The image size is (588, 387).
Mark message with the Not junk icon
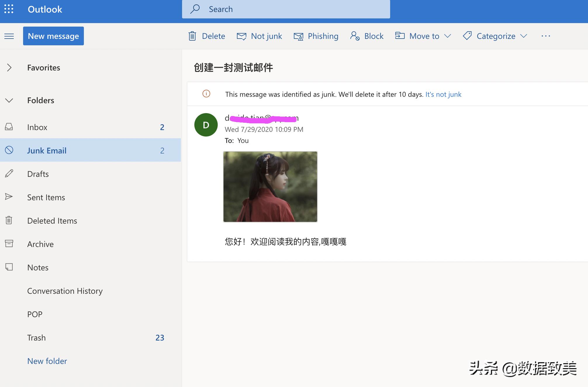pyautogui.click(x=241, y=36)
